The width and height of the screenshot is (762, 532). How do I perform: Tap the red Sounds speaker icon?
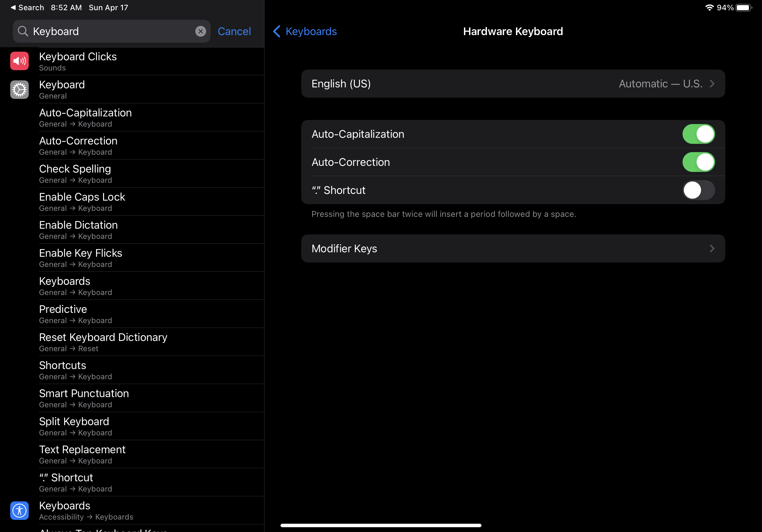point(19,61)
